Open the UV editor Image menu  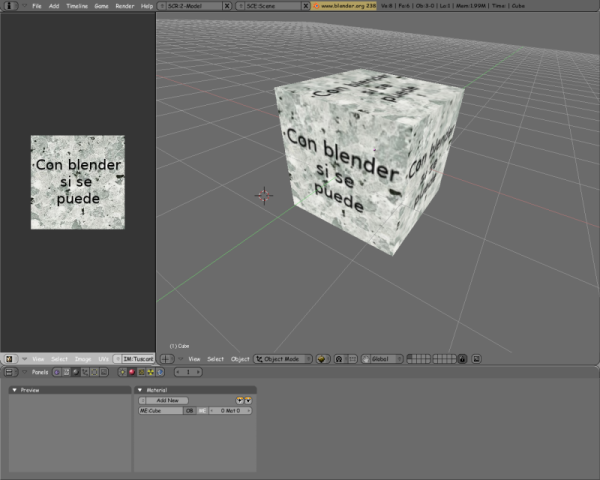tap(83, 359)
